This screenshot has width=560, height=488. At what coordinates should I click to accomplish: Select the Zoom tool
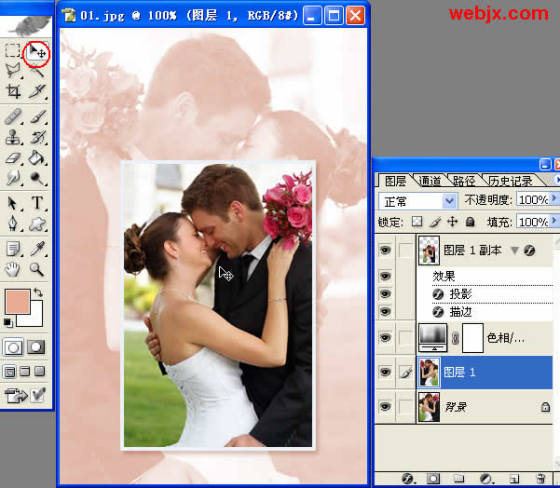point(37,269)
